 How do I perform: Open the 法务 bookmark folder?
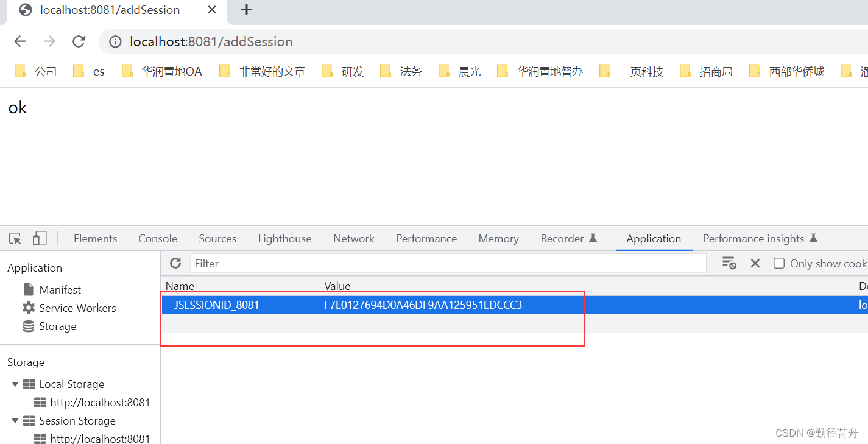401,72
